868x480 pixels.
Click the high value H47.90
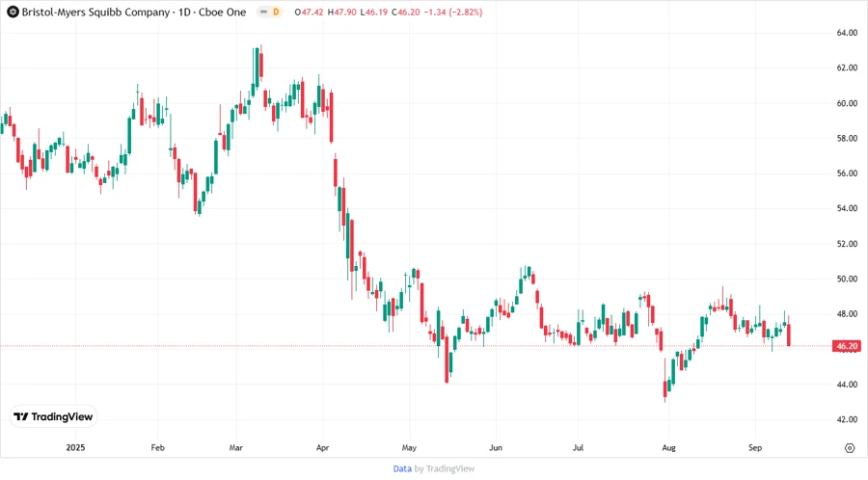(341, 13)
